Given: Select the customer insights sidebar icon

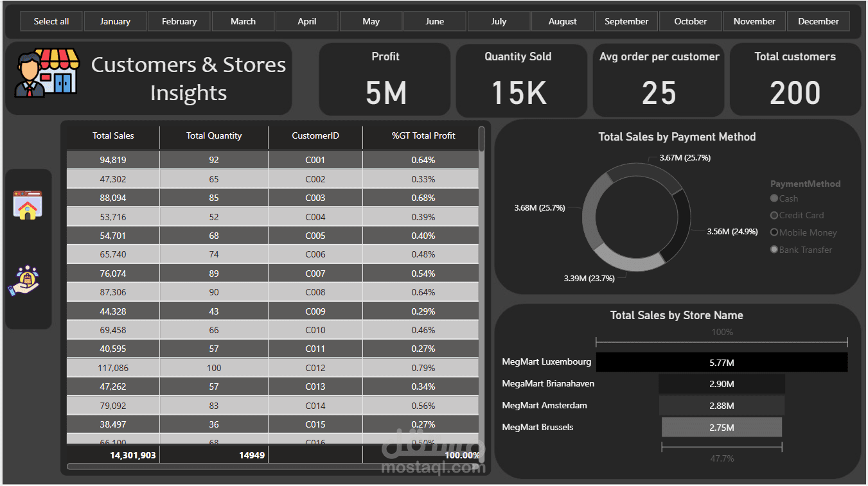Looking at the screenshot, I should 28,279.
